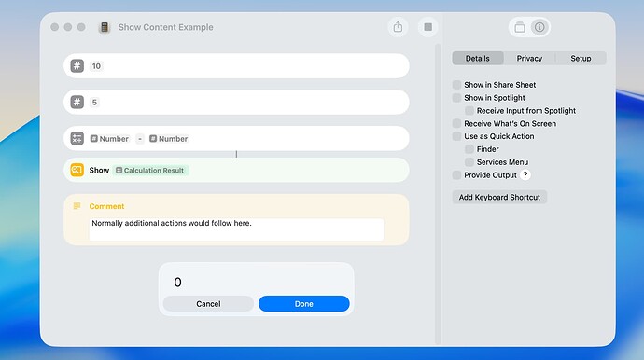Switch to the Privacy tab
Image resolution: width=644 pixels, height=360 pixels.
[x=529, y=58]
